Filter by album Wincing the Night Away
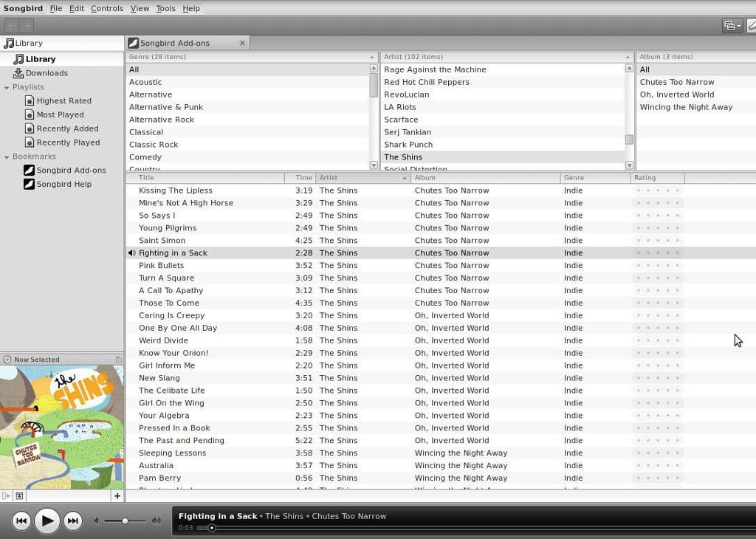756x539 pixels. tap(696, 107)
